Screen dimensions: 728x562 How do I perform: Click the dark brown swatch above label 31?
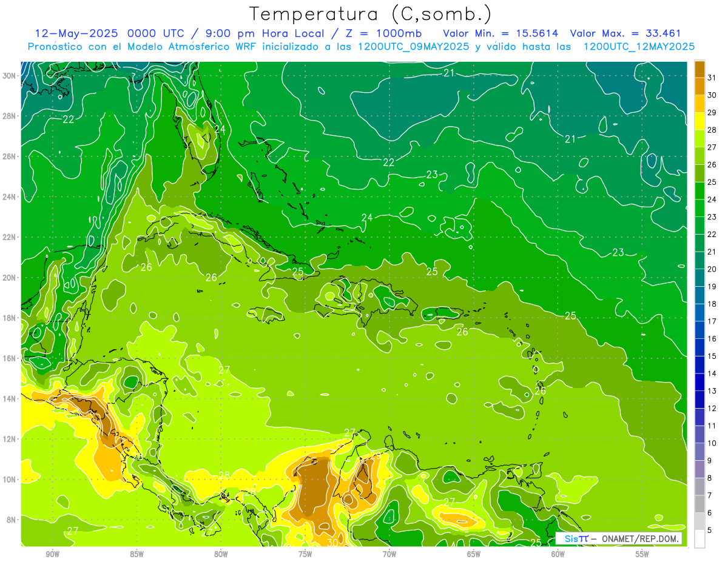(699, 69)
